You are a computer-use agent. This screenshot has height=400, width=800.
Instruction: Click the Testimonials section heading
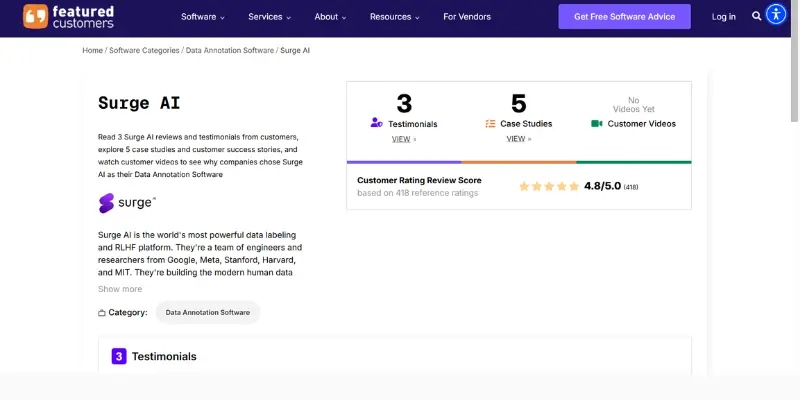[x=164, y=357]
